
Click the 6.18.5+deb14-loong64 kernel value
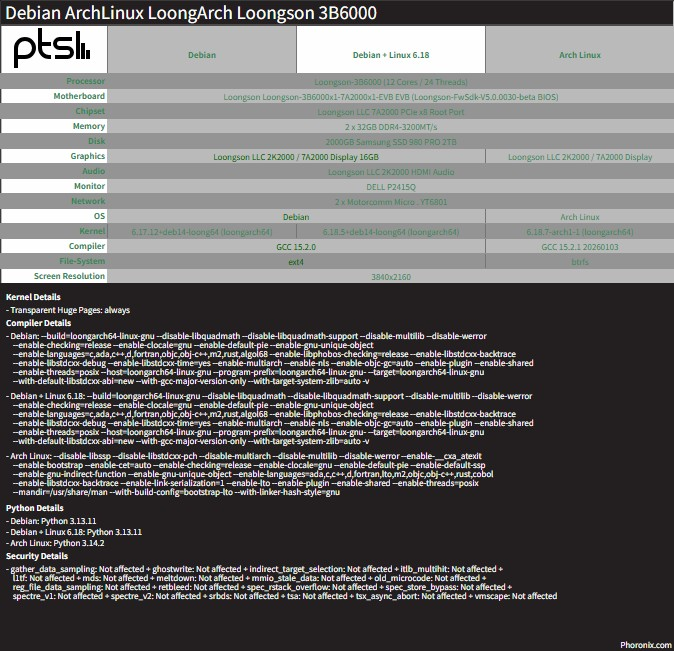point(391,232)
